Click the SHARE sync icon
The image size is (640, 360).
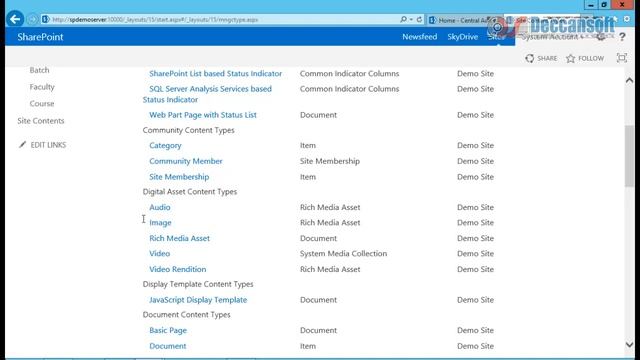[x=529, y=58]
